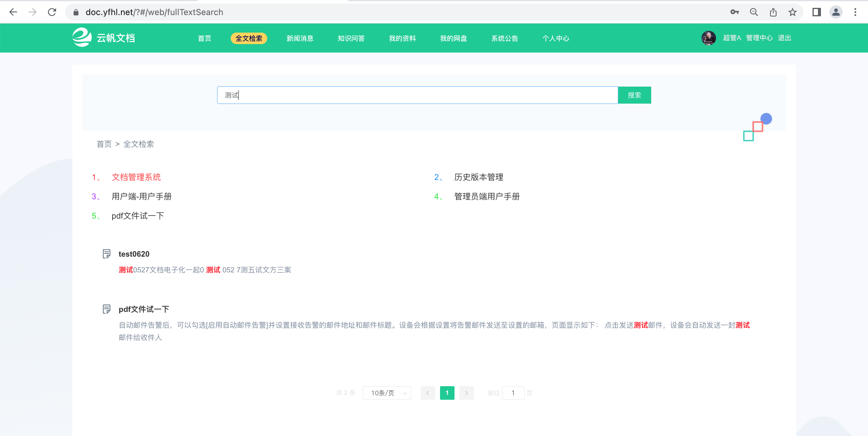
Task: Click the browser back arrow
Action: [13, 12]
